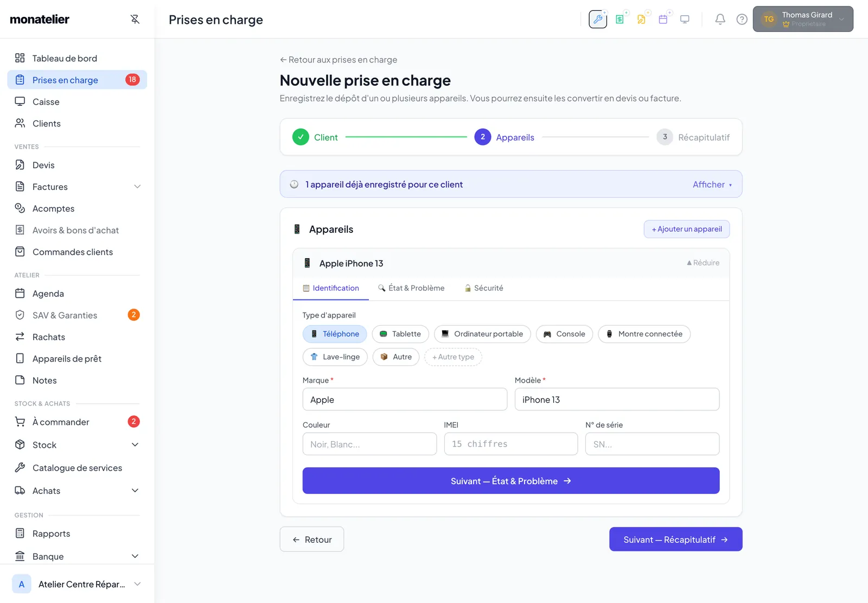Expand the Stock submenu
The image size is (868, 603).
click(135, 445)
